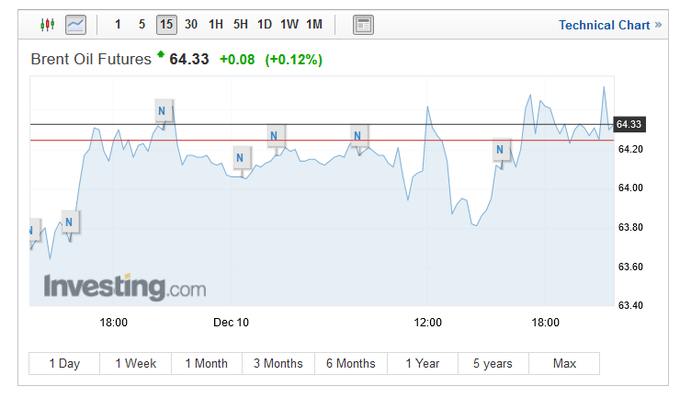Show 1 Year range
The width and height of the screenshot is (680, 398).
422,363
